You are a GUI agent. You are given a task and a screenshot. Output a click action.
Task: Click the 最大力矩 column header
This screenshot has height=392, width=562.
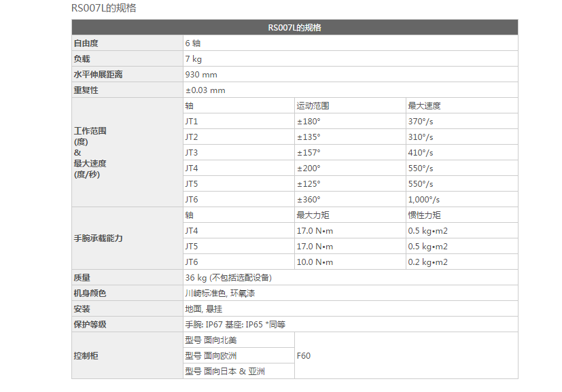[313, 215]
